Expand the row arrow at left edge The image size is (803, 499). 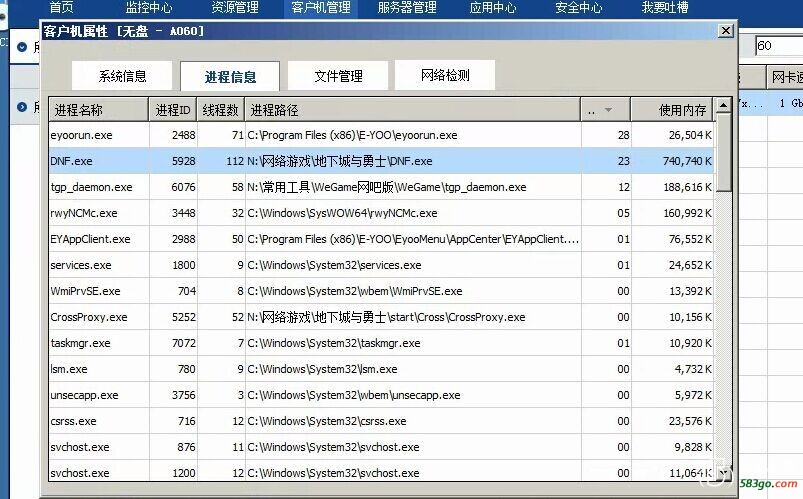(21, 107)
